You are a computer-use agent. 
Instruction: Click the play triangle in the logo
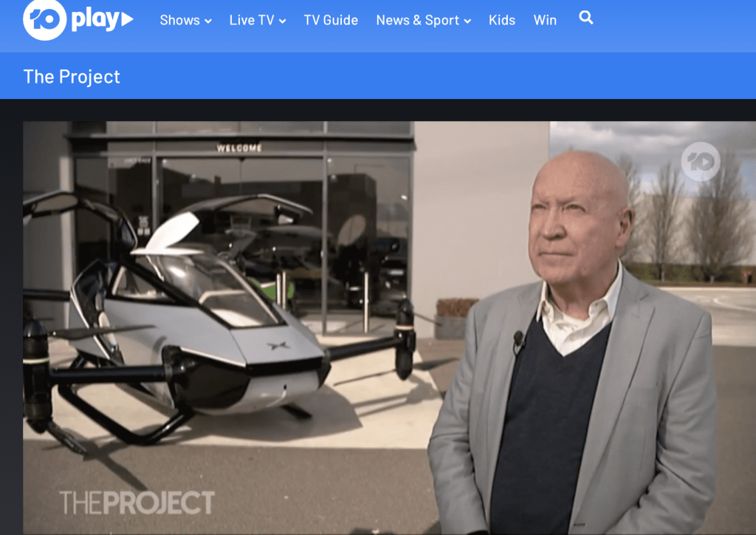[127, 20]
